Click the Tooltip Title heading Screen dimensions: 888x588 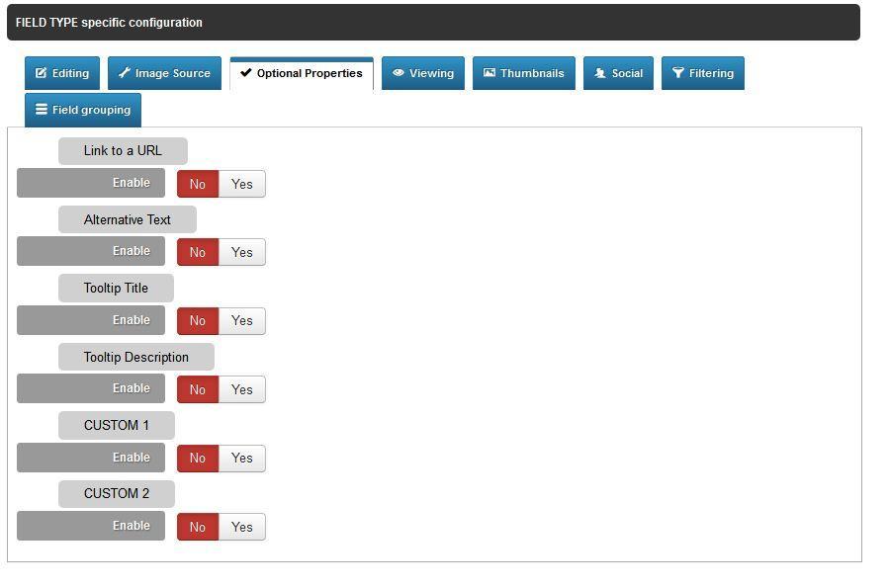point(116,288)
